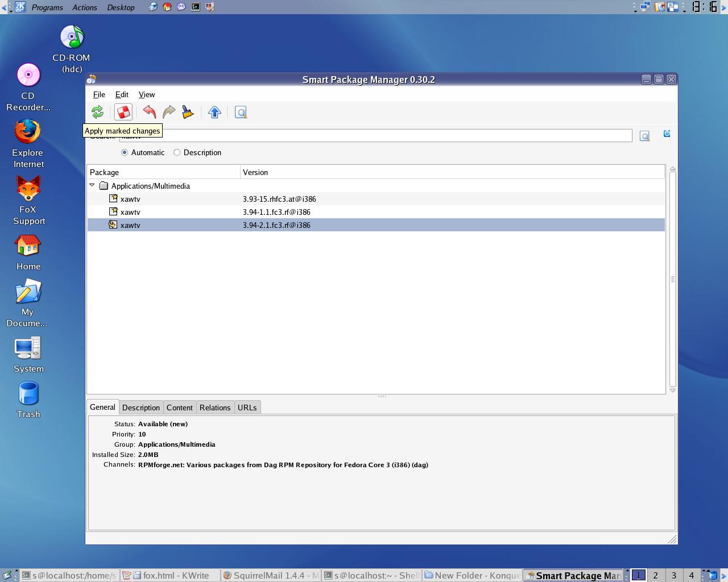Click the small blue icon right of search

pos(667,134)
